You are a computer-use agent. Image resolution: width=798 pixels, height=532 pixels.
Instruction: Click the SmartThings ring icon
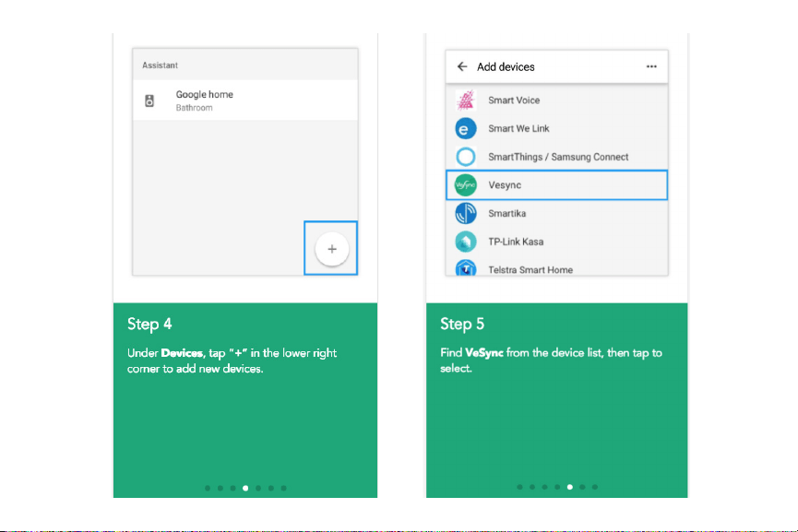coord(466,157)
